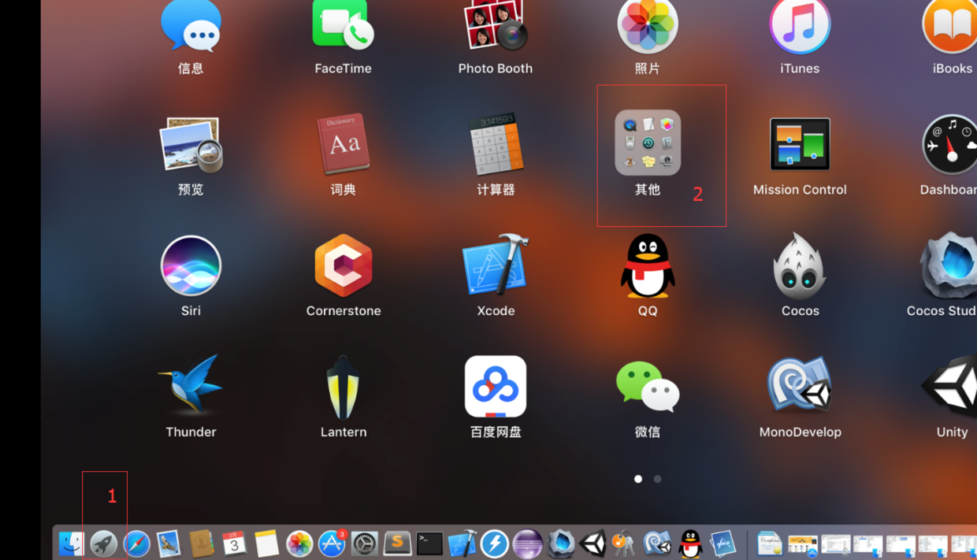The width and height of the screenshot is (977, 560).
Task: Launch 百度网盘 cloud drive
Action: 495,386
